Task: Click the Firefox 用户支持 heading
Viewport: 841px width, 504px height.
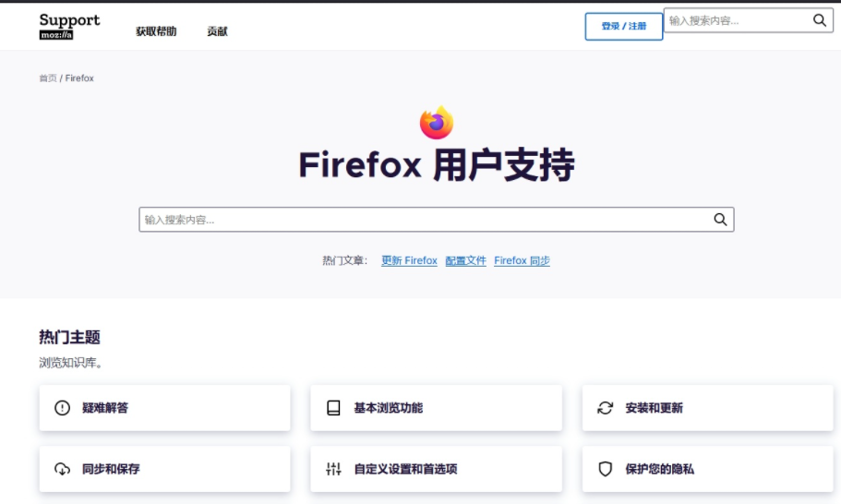Action: point(437,165)
